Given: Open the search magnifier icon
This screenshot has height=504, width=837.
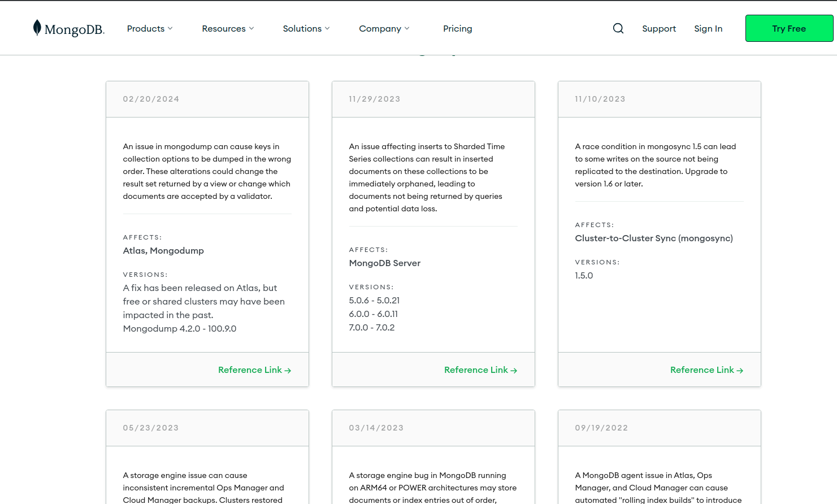Looking at the screenshot, I should 618,28.
